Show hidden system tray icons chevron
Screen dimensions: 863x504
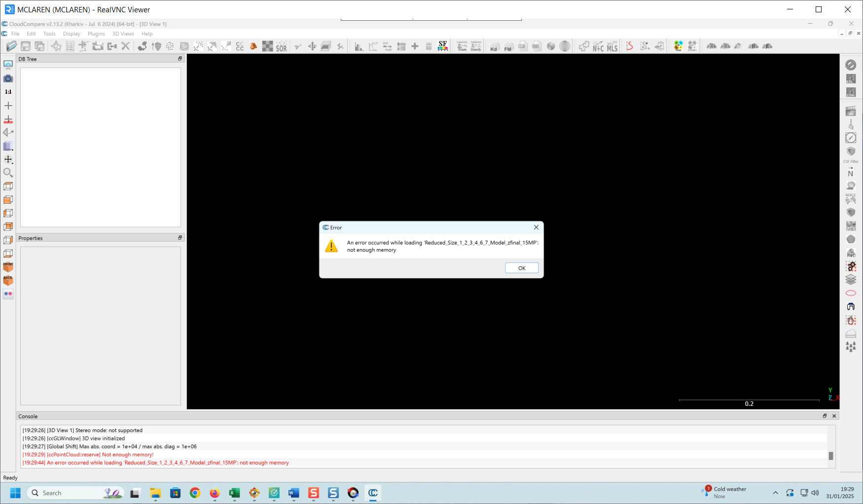click(775, 493)
